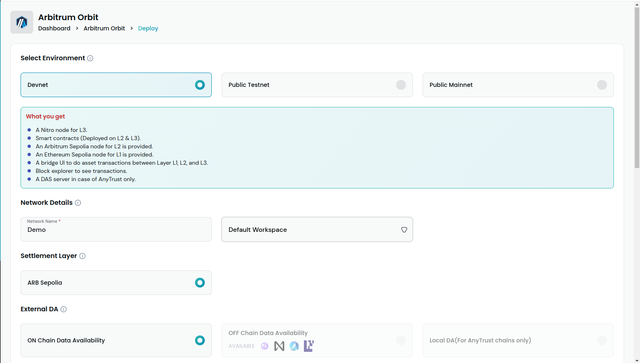This screenshot has width=640, height=363.
Task: Select ON Chain Data Availability option
Action: [116, 341]
